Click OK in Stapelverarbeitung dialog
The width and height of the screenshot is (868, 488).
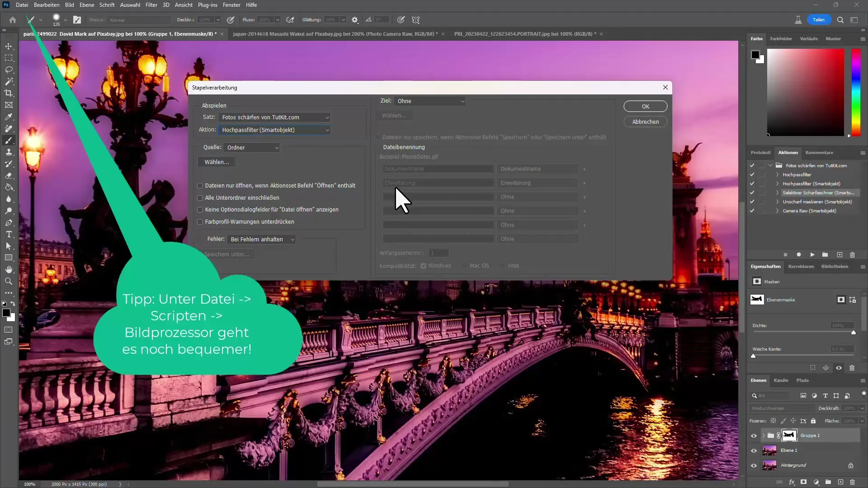(646, 106)
